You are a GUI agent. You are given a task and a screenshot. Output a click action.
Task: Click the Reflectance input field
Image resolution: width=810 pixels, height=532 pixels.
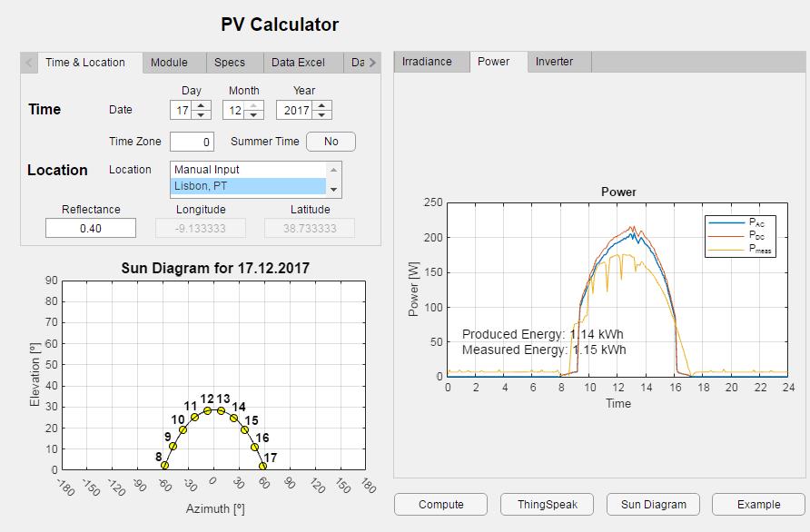(91, 228)
